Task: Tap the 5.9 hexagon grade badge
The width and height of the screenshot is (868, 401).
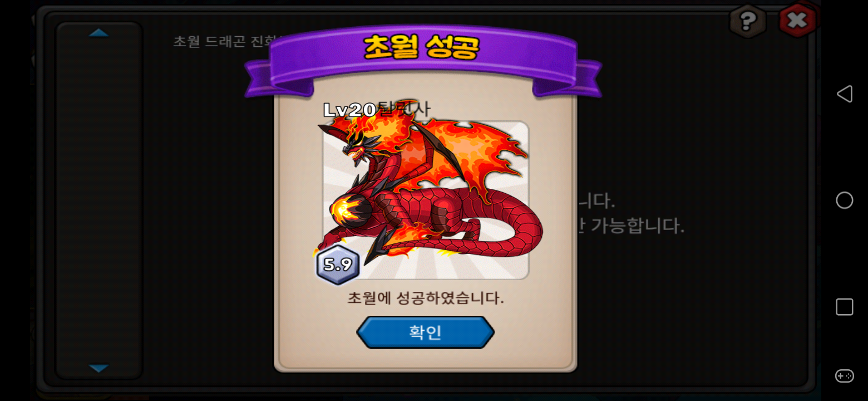Action: 338,265
